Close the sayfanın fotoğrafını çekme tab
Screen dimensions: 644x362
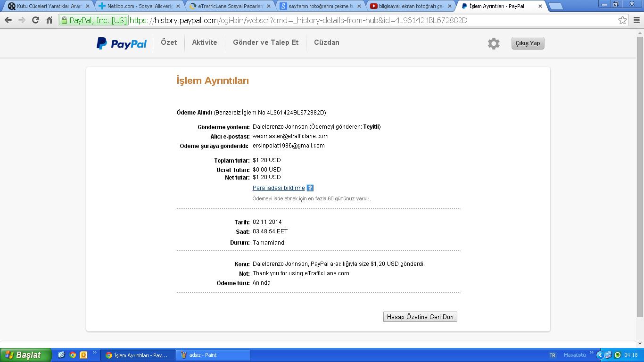[x=359, y=6]
